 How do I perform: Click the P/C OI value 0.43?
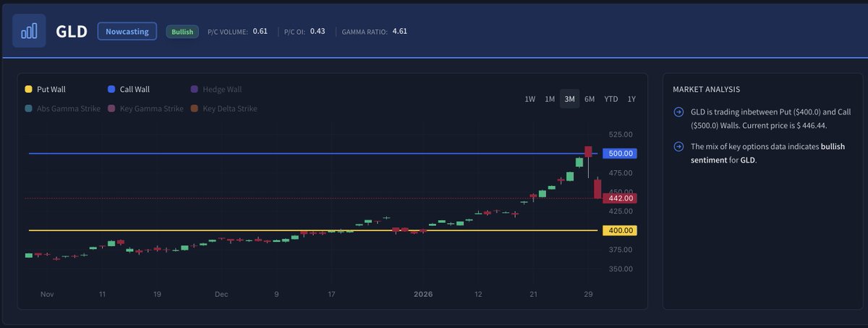click(x=318, y=31)
